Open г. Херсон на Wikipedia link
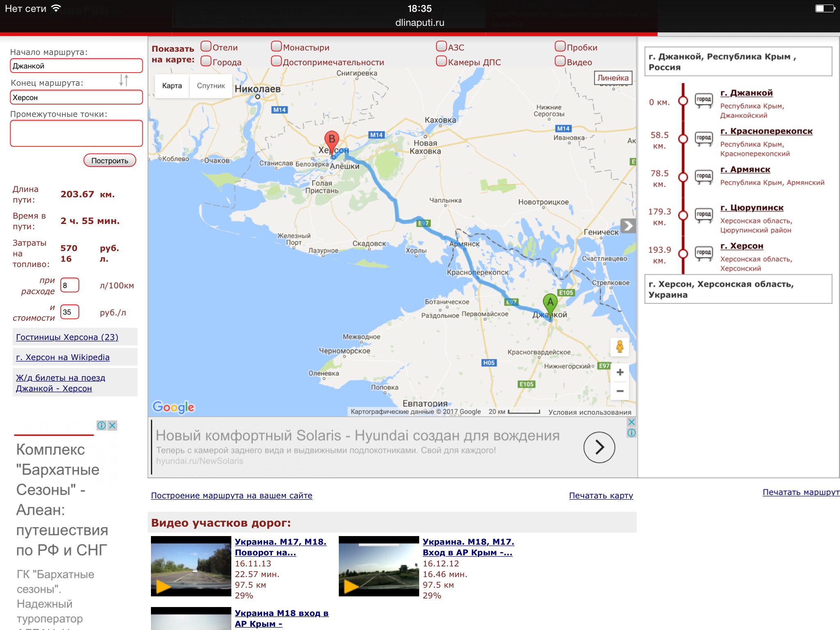The height and width of the screenshot is (630, 840). pos(63,357)
